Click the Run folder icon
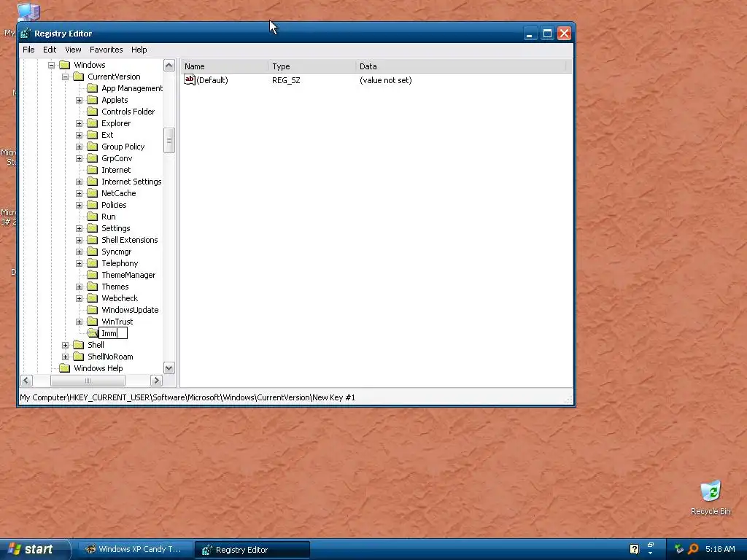The height and width of the screenshot is (560, 747). tap(93, 217)
